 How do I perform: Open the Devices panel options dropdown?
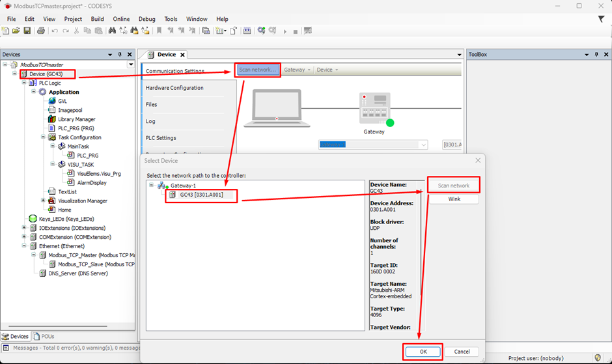(110, 55)
